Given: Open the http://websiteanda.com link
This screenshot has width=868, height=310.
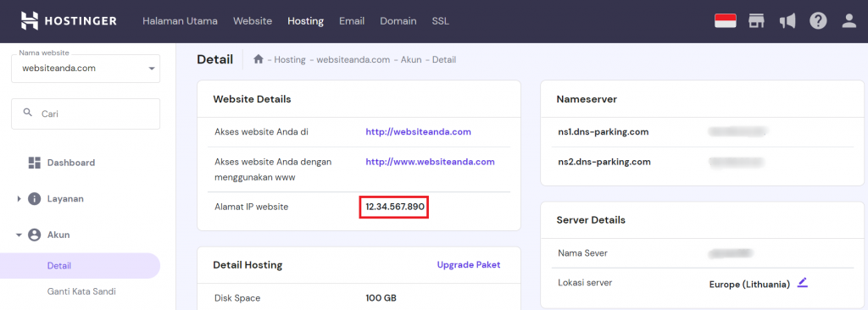Looking at the screenshot, I should (x=418, y=132).
